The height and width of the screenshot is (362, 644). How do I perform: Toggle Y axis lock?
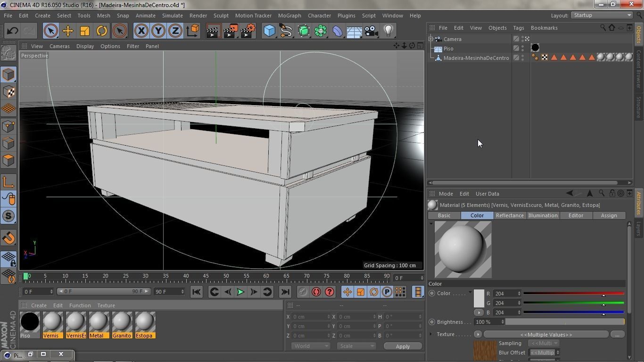(158, 31)
